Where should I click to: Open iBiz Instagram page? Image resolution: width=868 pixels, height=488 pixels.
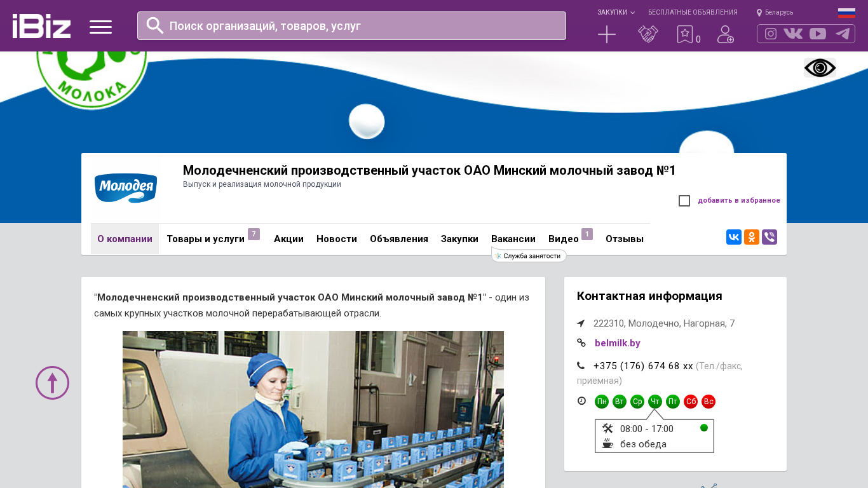(771, 34)
